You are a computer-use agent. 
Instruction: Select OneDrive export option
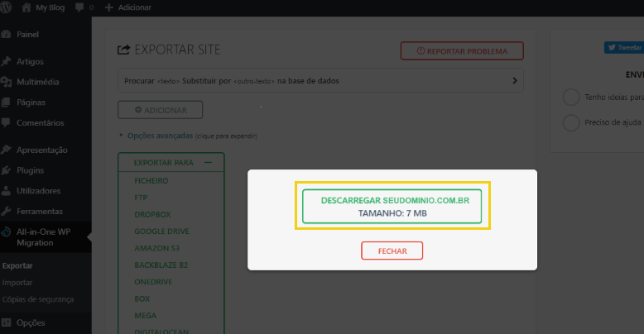153,282
